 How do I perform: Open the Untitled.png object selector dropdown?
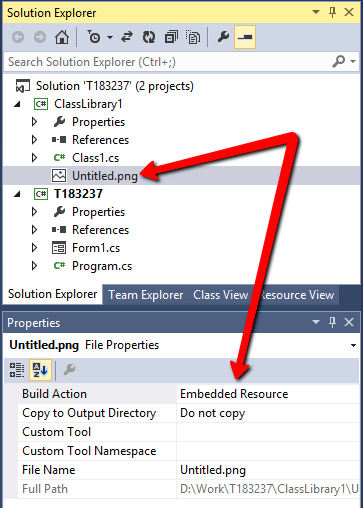[x=353, y=345]
